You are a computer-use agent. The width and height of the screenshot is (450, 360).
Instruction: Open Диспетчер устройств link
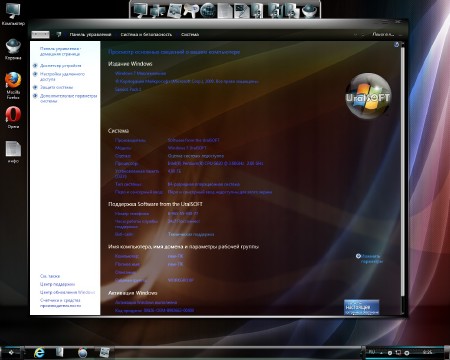pos(61,66)
